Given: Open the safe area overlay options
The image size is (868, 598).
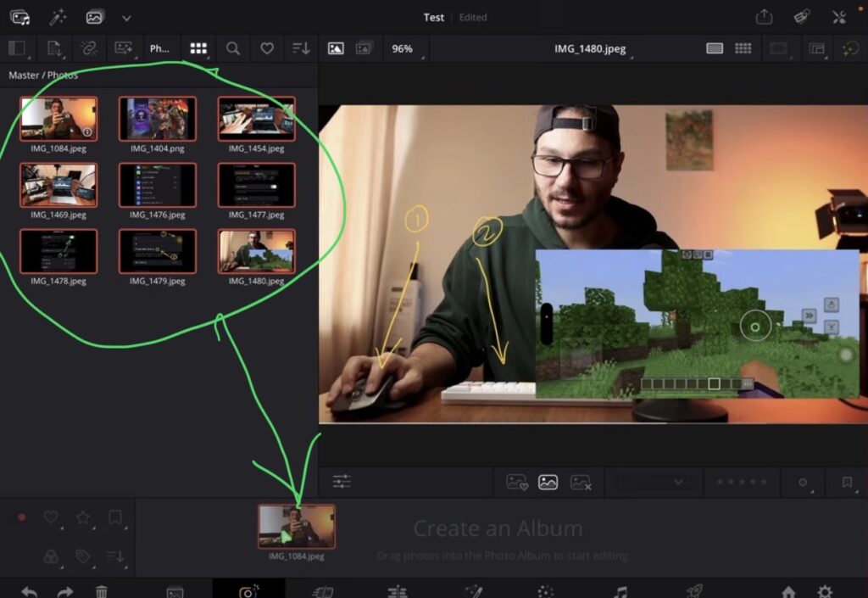Looking at the screenshot, I should point(779,48).
